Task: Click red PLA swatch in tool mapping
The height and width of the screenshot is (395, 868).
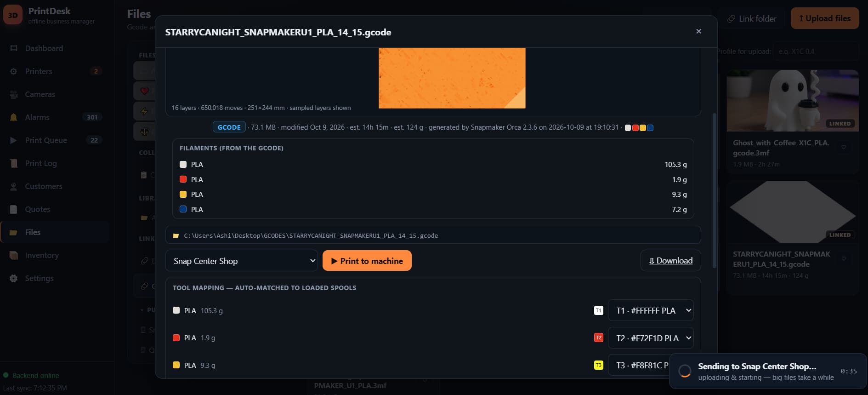Action: (176, 338)
